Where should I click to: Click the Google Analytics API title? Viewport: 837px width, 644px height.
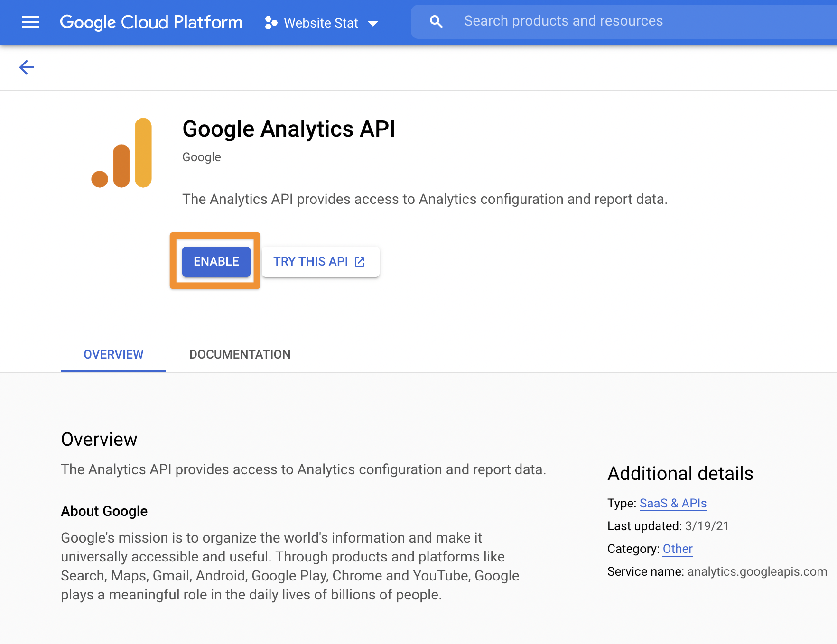coord(288,129)
